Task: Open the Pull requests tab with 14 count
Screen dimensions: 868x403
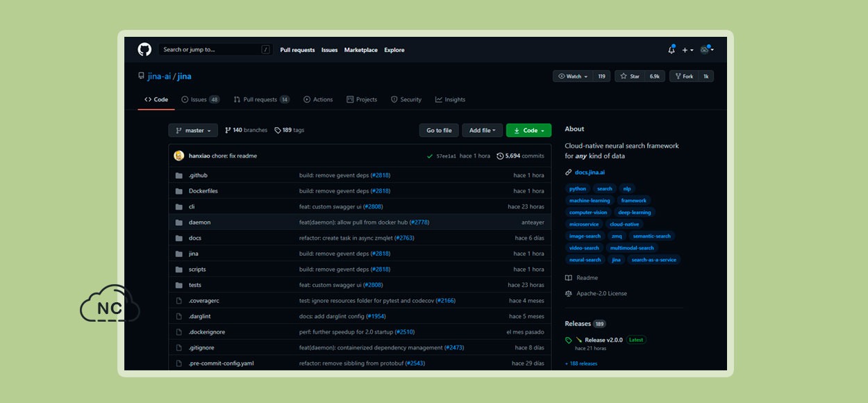Action: 262,99
